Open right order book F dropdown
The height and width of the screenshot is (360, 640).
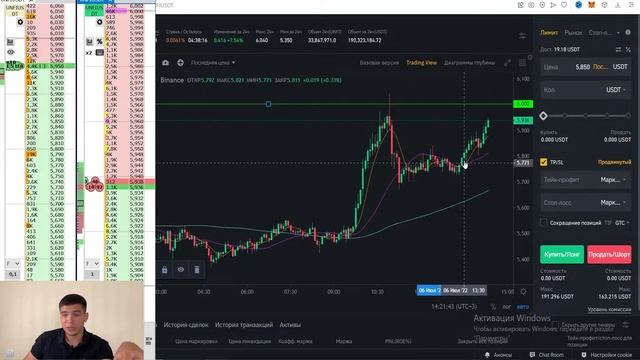pos(92,264)
